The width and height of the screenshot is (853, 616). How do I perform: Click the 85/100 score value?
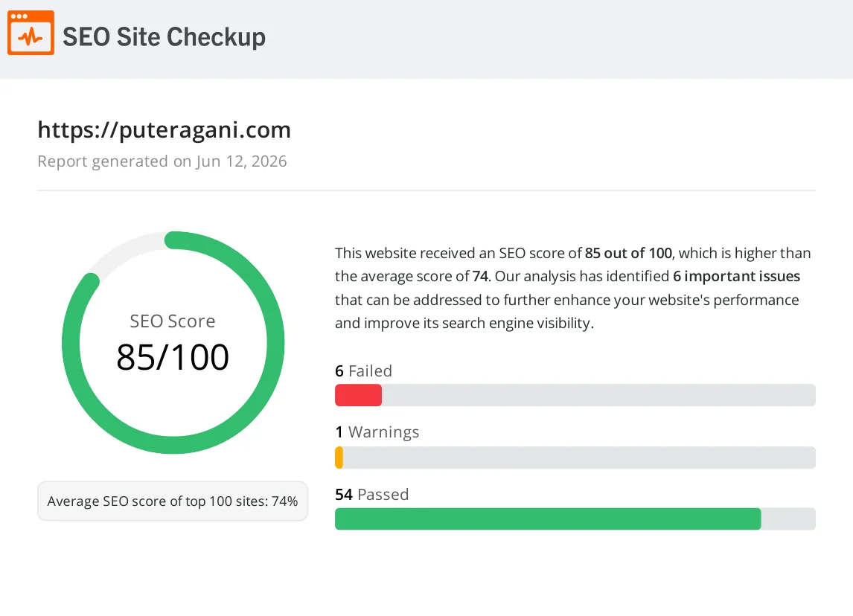click(x=173, y=357)
